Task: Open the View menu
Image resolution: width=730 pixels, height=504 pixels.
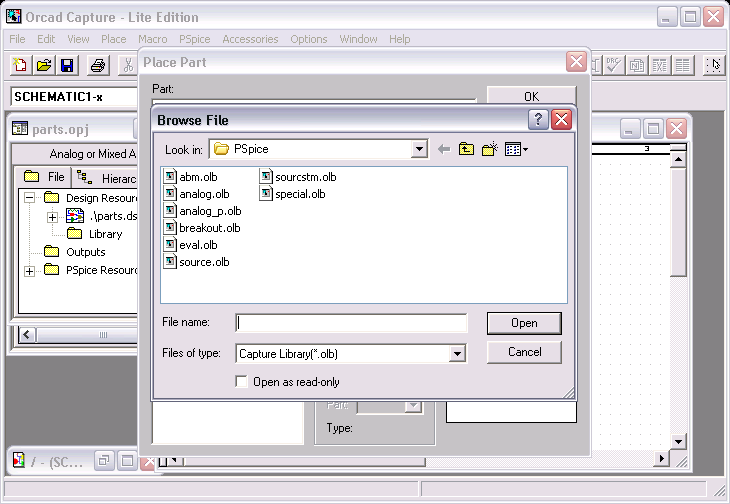Action: (78, 39)
